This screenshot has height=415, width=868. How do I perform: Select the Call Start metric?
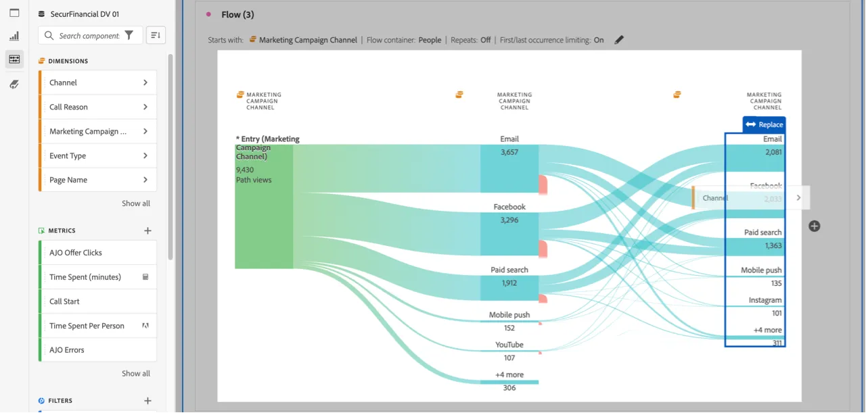pos(97,301)
